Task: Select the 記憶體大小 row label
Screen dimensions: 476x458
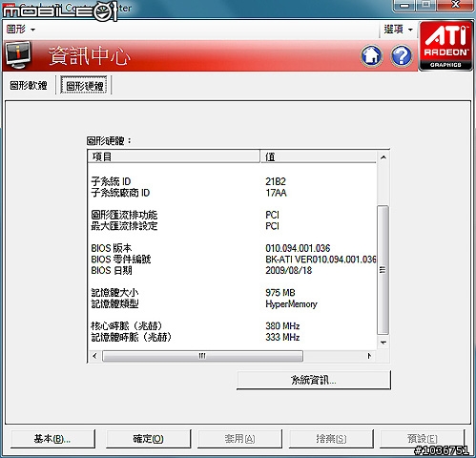Action: tap(114, 293)
